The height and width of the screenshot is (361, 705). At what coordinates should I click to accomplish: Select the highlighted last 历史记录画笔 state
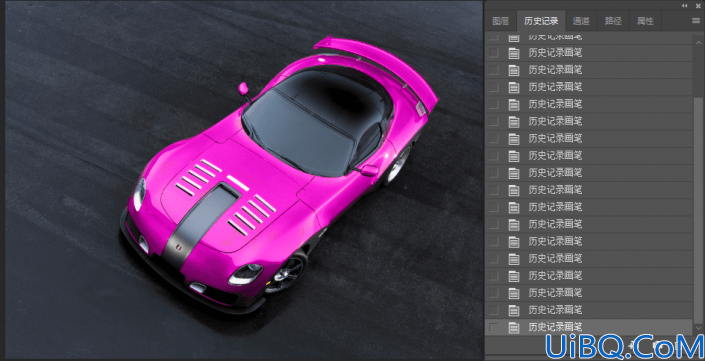tap(589, 327)
